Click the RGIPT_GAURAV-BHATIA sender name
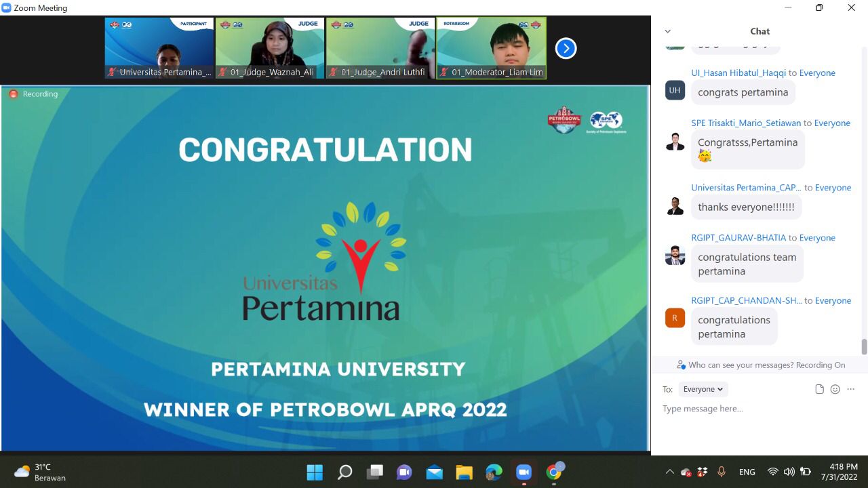Image resolution: width=868 pixels, height=488 pixels. tap(738, 238)
